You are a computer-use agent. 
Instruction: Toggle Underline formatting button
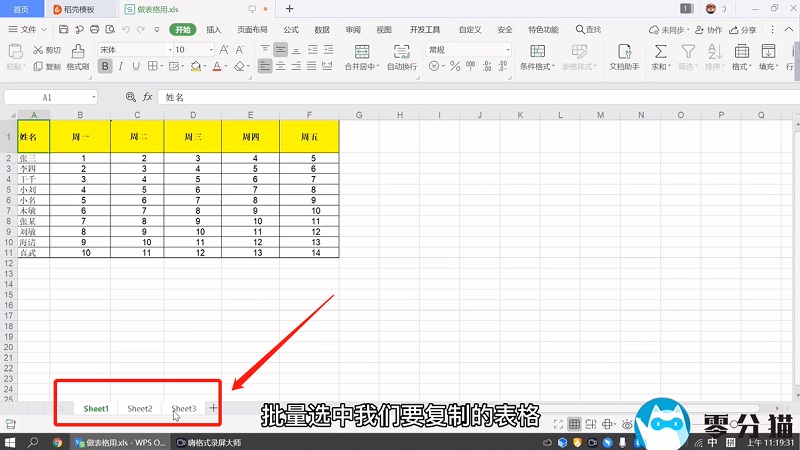click(137, 67)
